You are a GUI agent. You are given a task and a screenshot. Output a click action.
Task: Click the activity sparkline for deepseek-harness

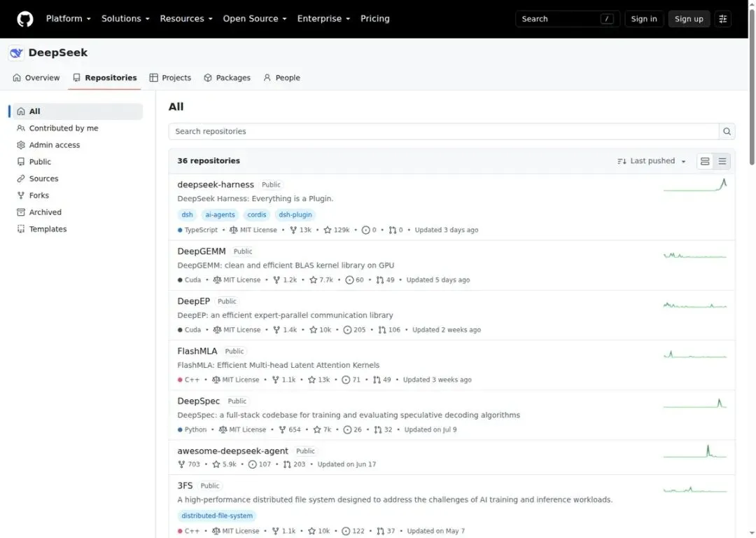click(x=695, y=185)
